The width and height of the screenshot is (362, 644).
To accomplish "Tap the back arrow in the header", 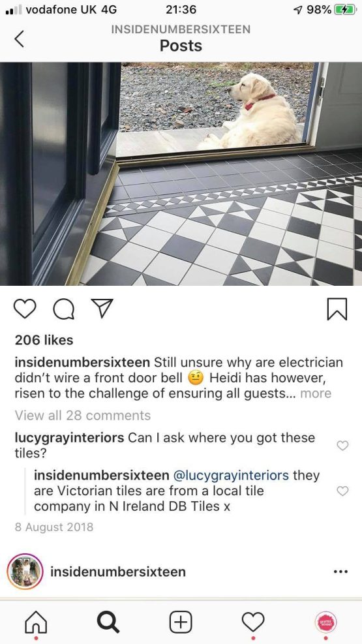I will click(19, 38).
